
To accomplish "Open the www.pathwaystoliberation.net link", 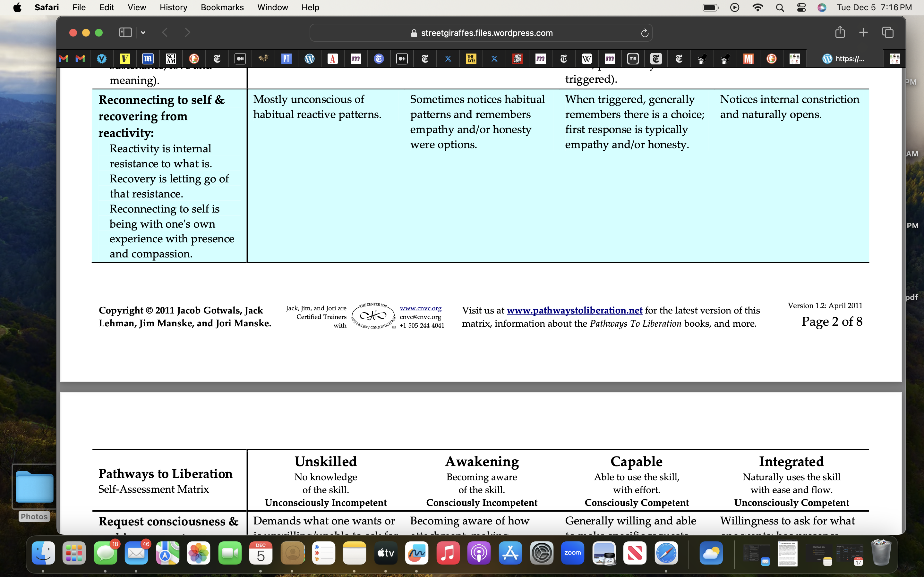I will [x=574, y=310].
